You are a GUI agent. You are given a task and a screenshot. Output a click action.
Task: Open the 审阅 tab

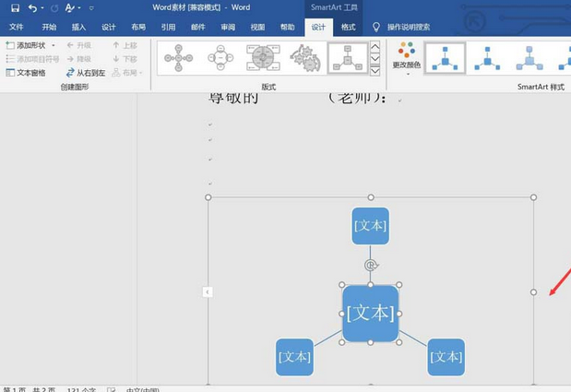[x=228, y=27]
